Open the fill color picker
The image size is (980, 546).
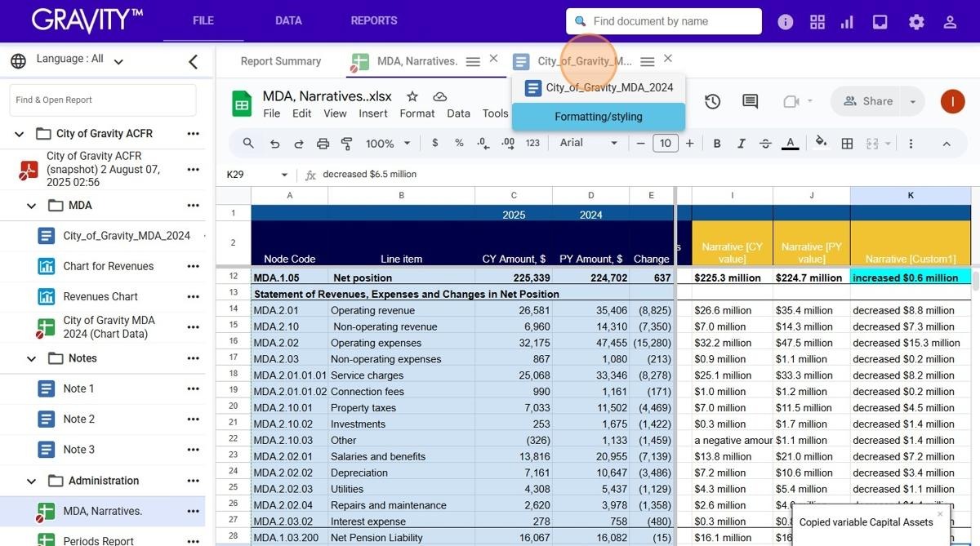coord(822,143)
